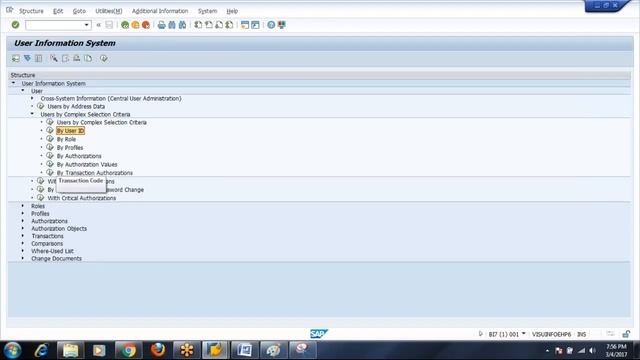Run the By Authorizations report icon
Viewport: 640px width, 360px height.
coord(50,156)
